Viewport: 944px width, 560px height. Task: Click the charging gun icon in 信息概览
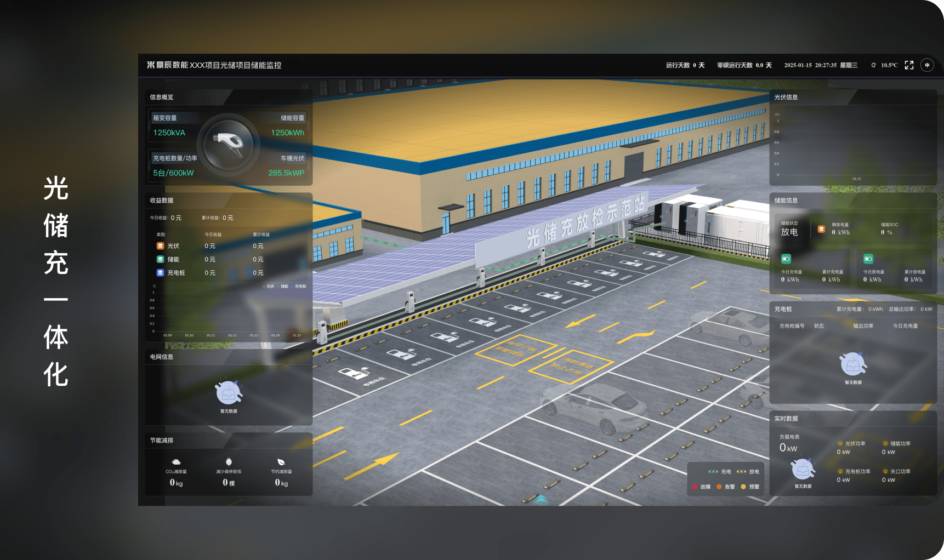coord(229,144)
